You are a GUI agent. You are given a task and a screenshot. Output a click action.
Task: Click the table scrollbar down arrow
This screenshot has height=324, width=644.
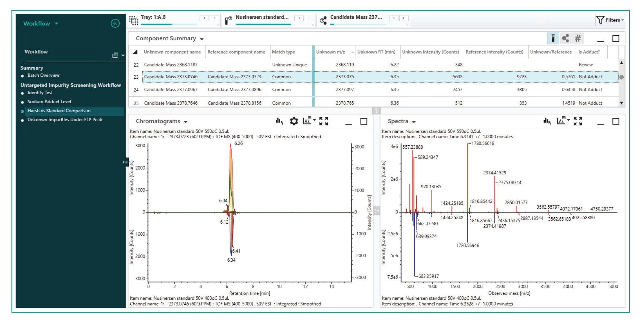(x=621, y=103)
